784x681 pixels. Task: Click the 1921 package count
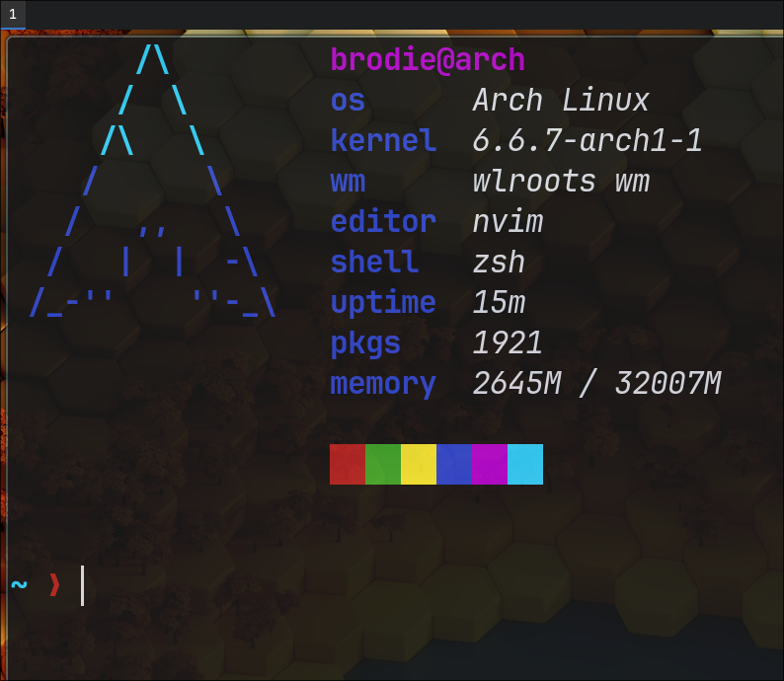(508, 343)
